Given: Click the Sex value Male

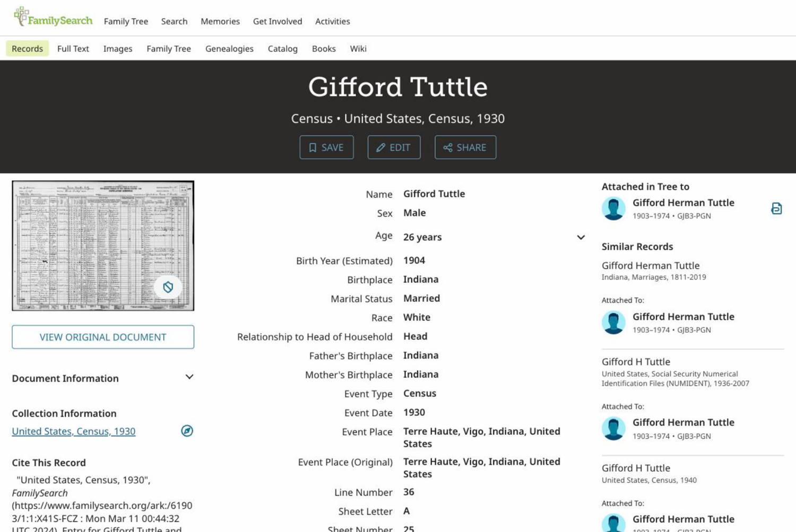Looking at the screenshot, I should (414, 213).
